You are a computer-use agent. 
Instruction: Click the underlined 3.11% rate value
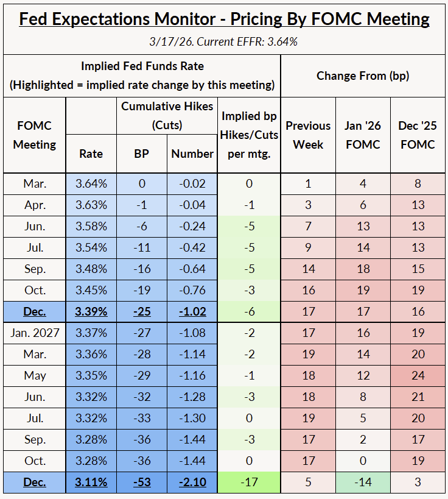point(91,483)
